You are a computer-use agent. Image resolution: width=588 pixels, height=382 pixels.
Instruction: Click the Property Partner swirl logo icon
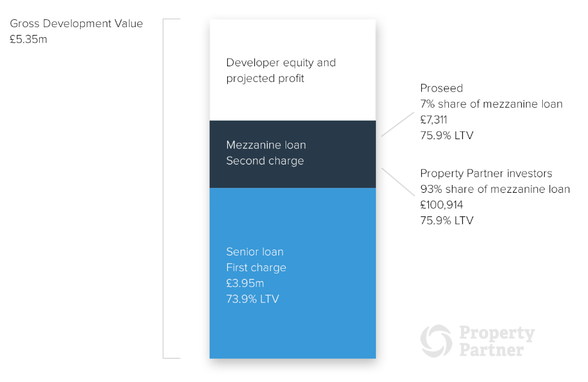point(436,341)
